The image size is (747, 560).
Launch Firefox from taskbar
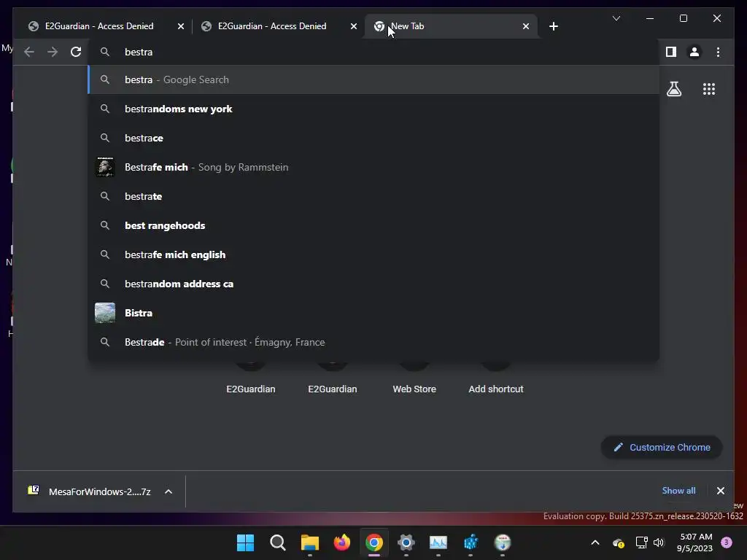click(x=342, y=542)
